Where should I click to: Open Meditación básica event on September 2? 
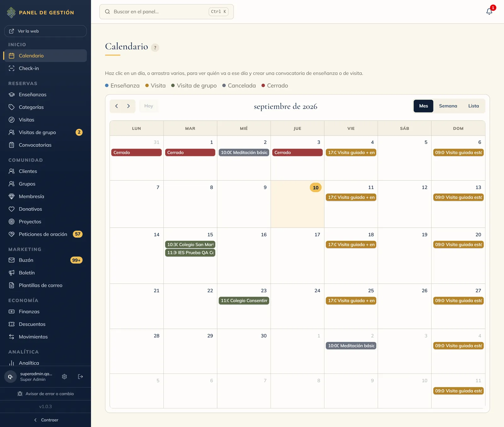[244, 152]
